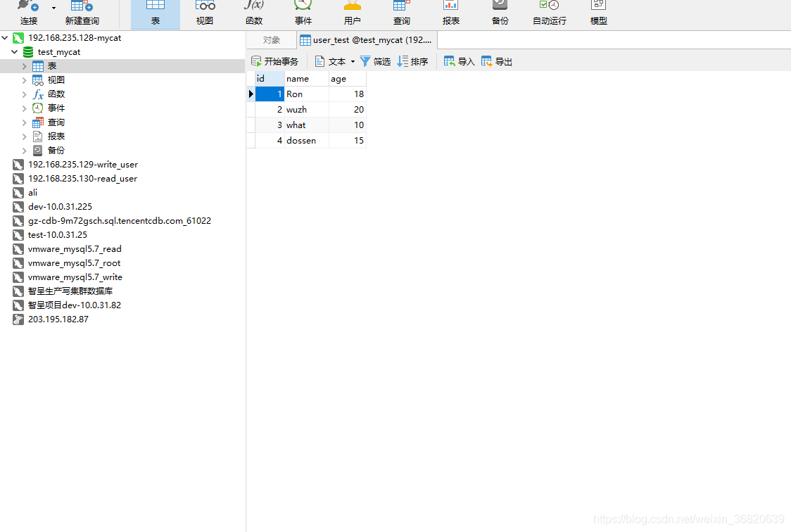Select the 查询 item in the tree

(56, 122)
